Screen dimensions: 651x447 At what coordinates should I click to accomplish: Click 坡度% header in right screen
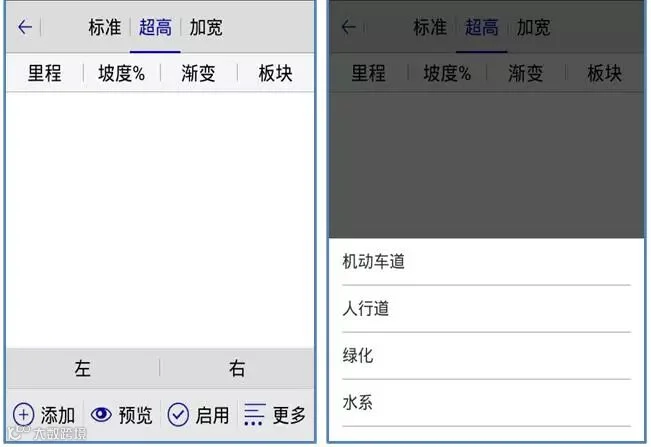click(447, 73)
